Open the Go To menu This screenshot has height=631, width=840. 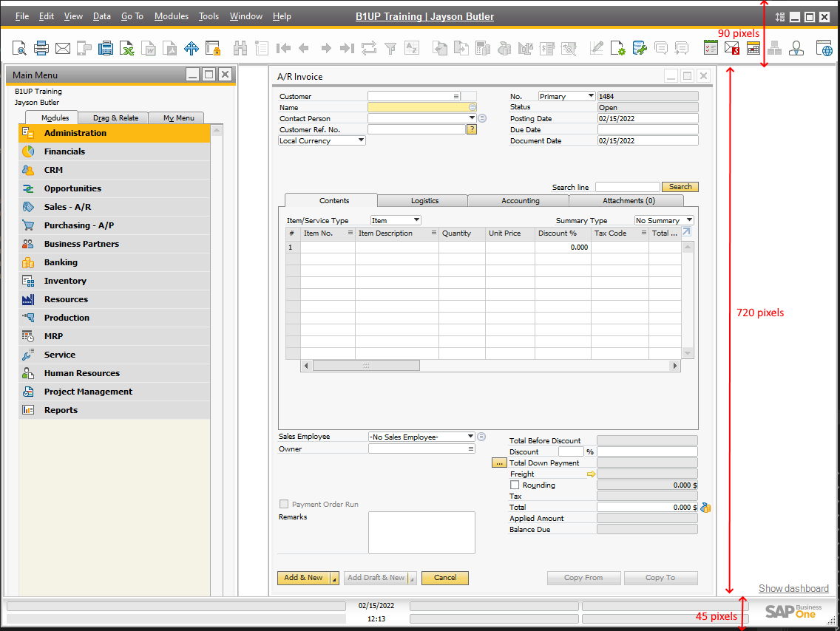coord(132,16)
